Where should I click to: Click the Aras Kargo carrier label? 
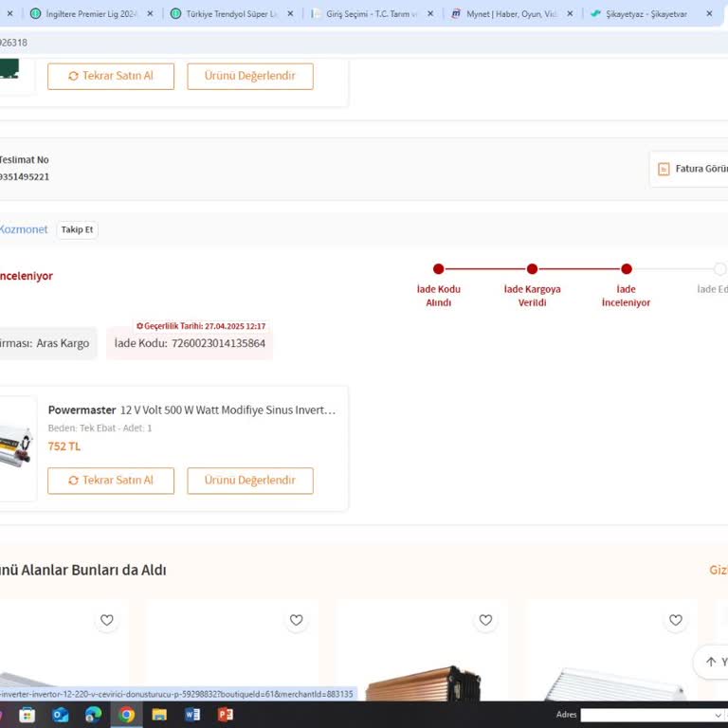point(63,343)
